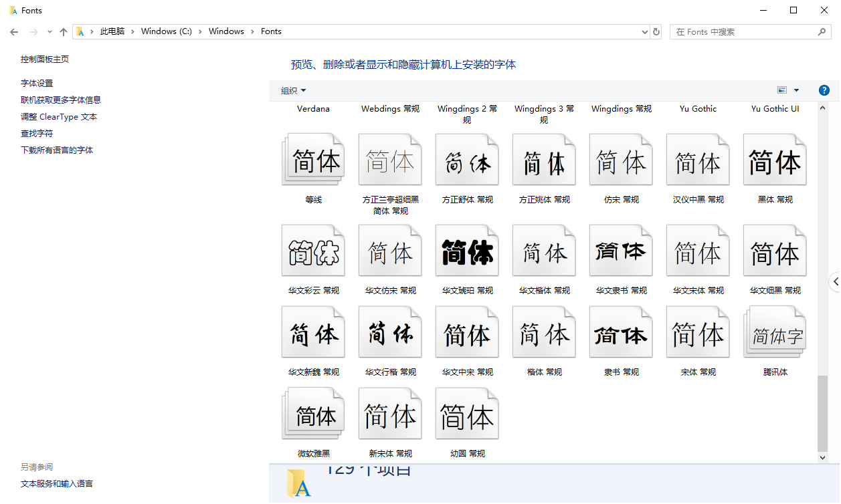Open 文本服务和输入语言 link
841x504 pixels.
click(x=57, y=484)
